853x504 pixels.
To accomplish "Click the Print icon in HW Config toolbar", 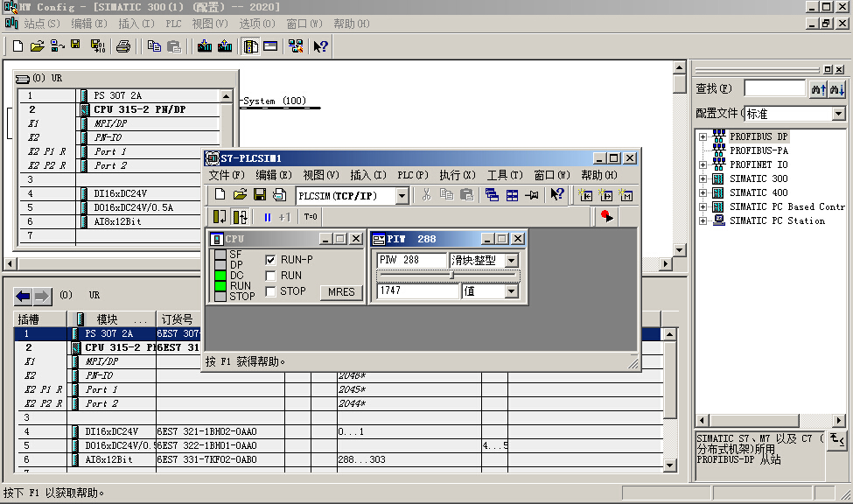I will click(x=122, y=46).
